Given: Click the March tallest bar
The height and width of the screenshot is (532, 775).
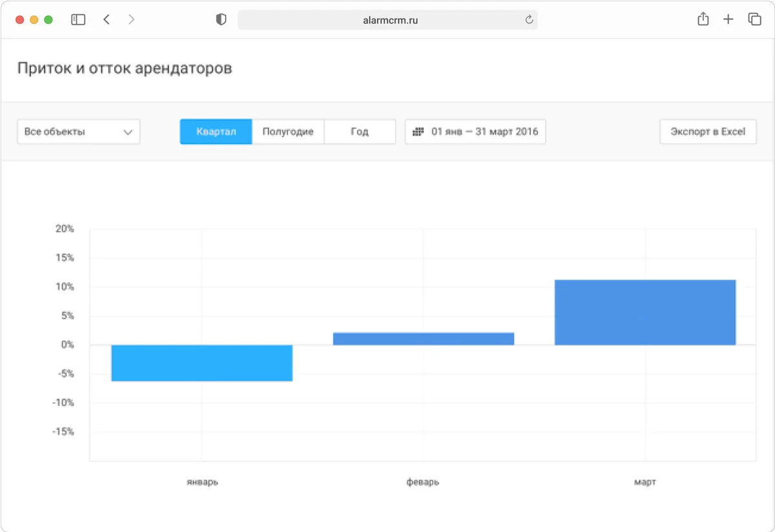Looking at the screenshot, I should [645, 312].
